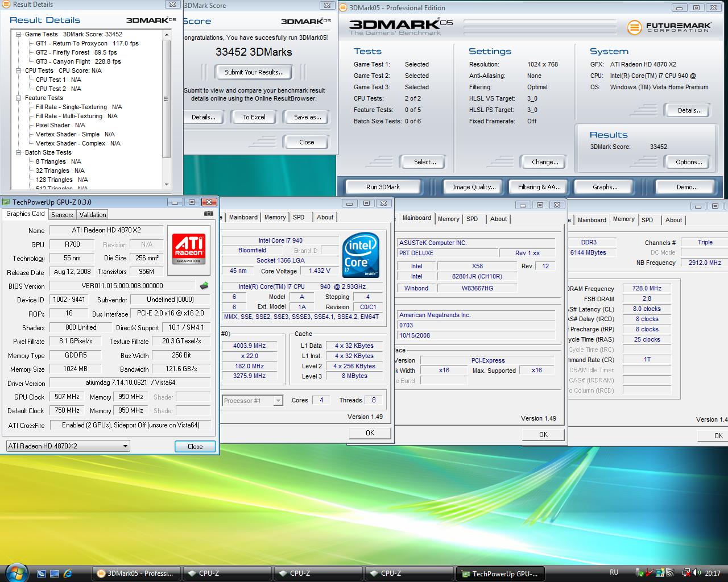
Task: Click the P6T DELUXE mainboard model text
Action: [416, 253]
